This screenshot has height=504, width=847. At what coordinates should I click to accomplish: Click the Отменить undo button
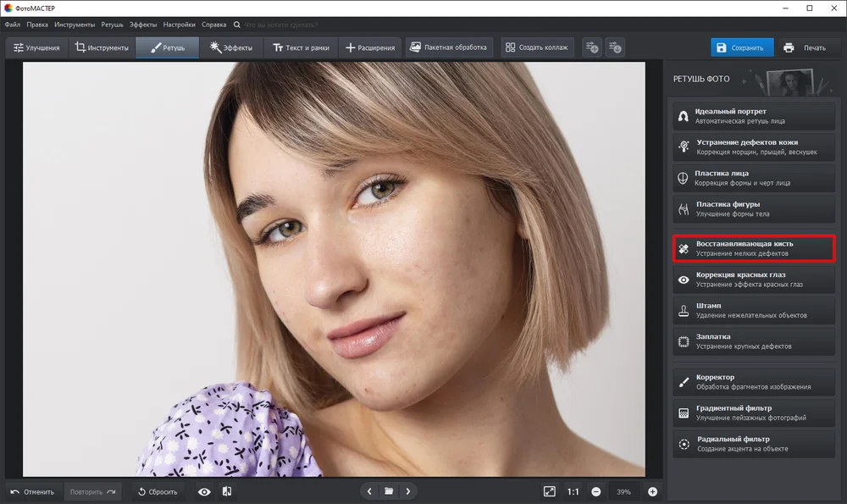coord(33,491)
